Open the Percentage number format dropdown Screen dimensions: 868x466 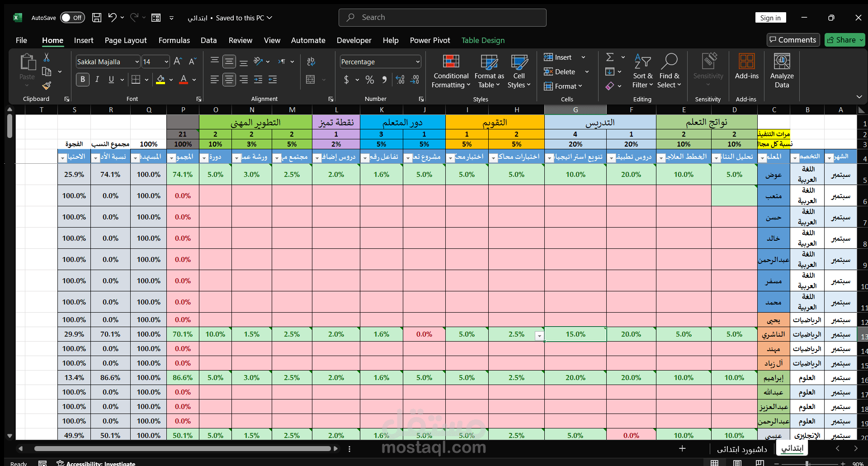coord(418,62)
